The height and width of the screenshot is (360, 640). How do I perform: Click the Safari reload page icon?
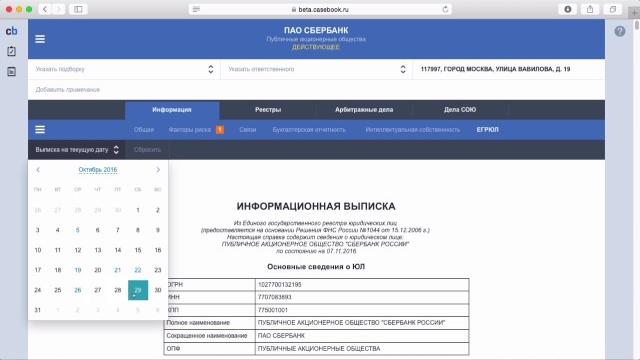(x=445, y=9)
